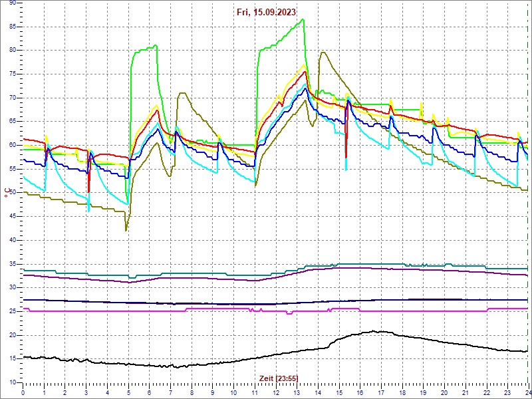Click hour 16 on the time axis
Viewport: 532px width, 399px height.
point(360,392)
